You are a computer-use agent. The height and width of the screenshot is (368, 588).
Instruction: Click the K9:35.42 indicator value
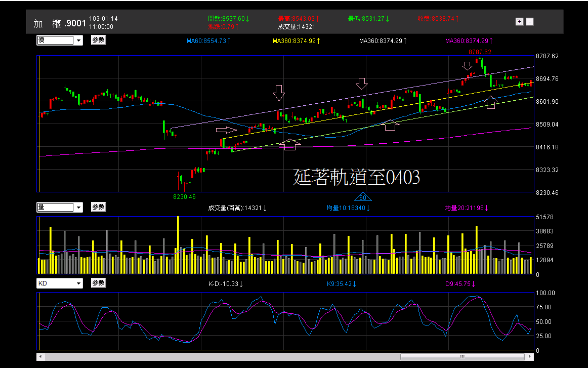[340, 283]
